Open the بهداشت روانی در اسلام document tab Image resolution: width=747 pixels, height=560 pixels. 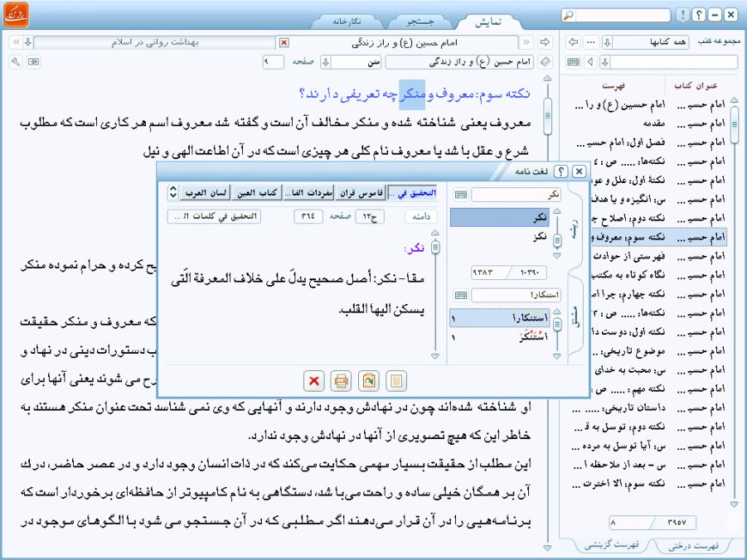click(155, 42)
